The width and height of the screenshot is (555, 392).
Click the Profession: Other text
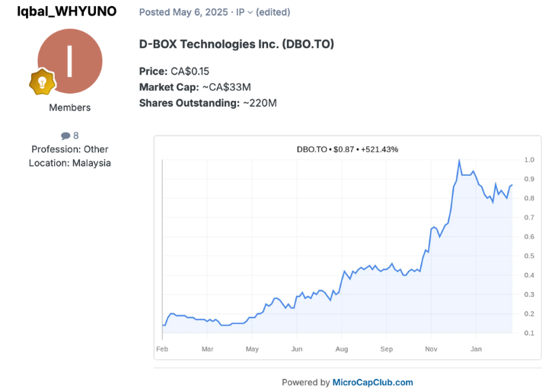click(x=69, y=149)
